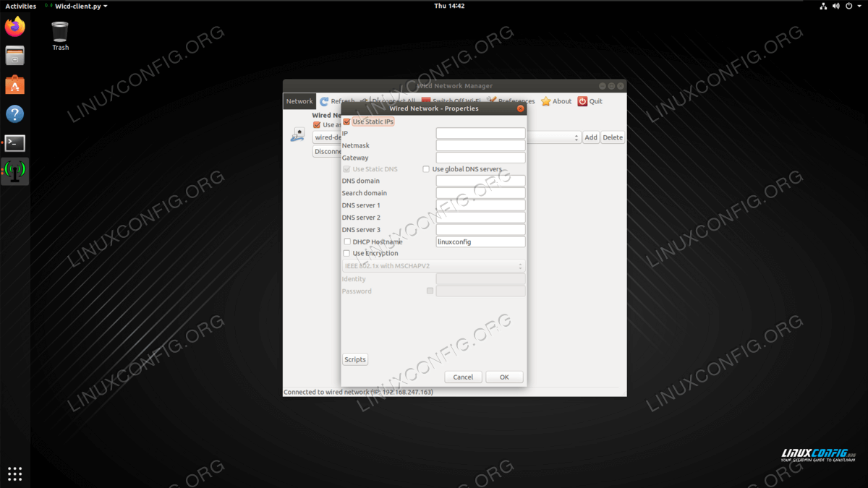
Task: Click the Scripts button
Action: tap(355, 359)
